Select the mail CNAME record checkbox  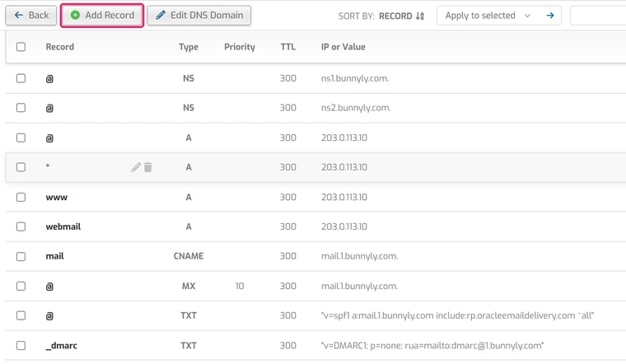coord(21,256)
